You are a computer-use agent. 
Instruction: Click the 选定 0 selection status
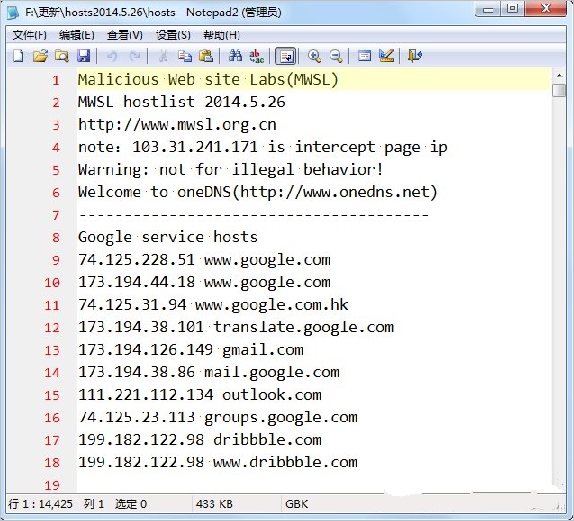point(131,504)
